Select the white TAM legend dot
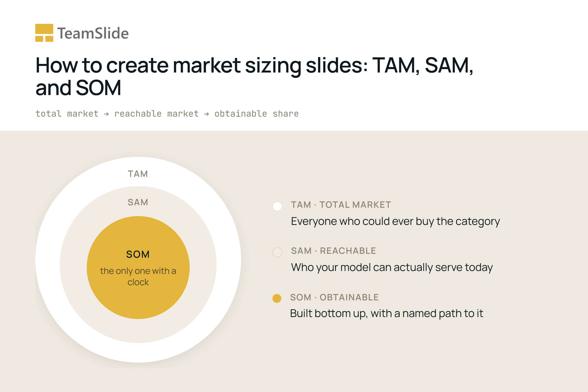The height and width of the screenshot is (392, 588). [277, 206]
